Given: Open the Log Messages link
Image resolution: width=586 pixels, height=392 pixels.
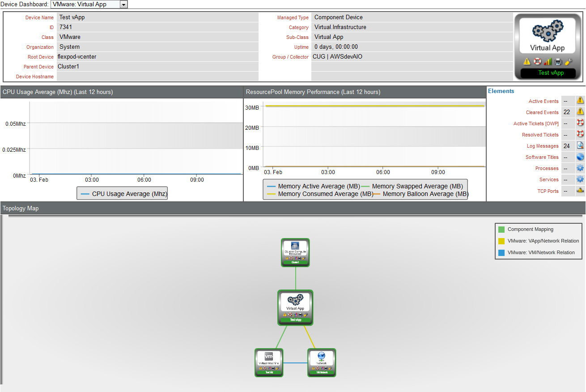Looking at the screenshot, I should click(543, 146).
